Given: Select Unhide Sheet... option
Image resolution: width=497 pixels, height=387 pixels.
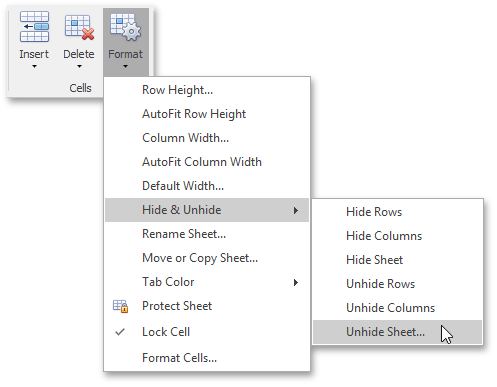Looking at the screenshot, I should (397, 332).
